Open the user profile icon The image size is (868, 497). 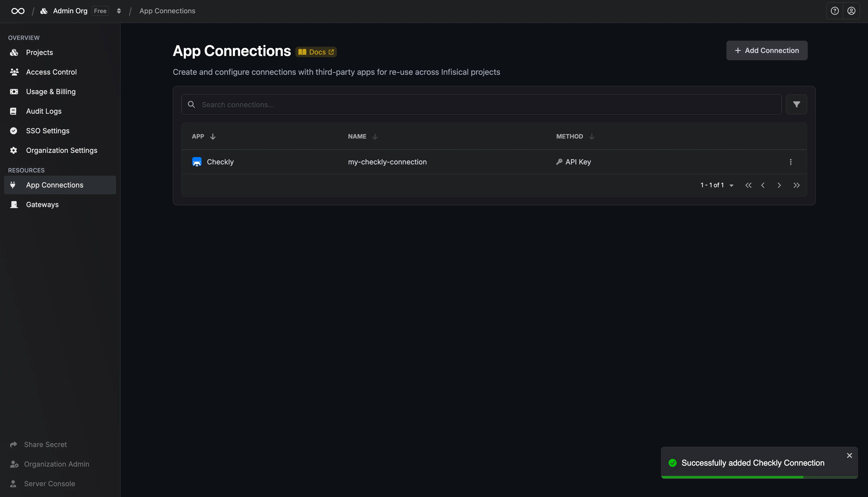click(x=851, y=11)
